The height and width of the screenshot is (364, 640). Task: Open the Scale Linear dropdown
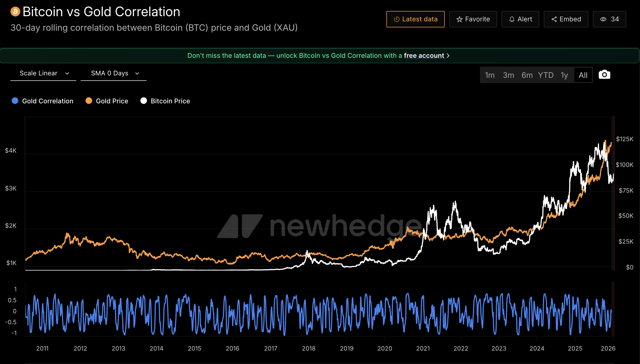43,73
